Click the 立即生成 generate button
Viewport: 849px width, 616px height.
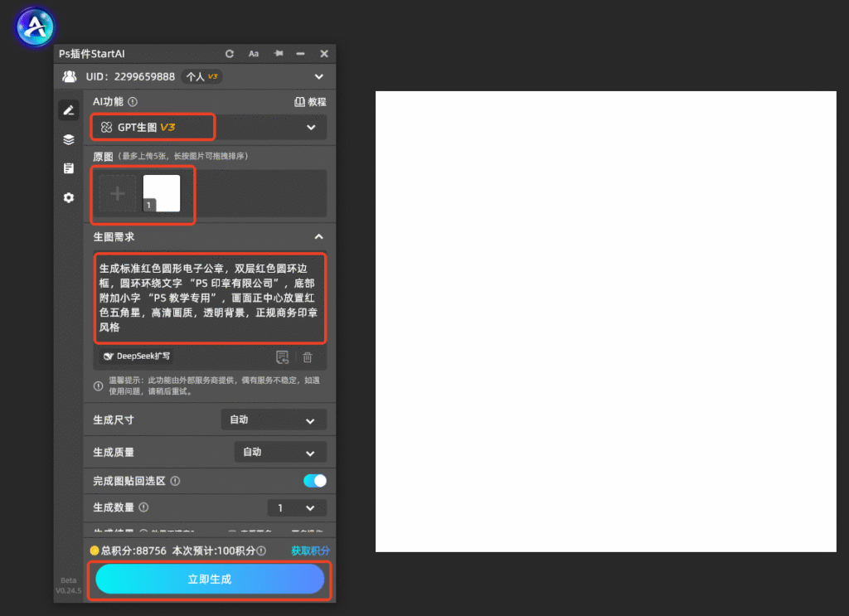point(210,580)
